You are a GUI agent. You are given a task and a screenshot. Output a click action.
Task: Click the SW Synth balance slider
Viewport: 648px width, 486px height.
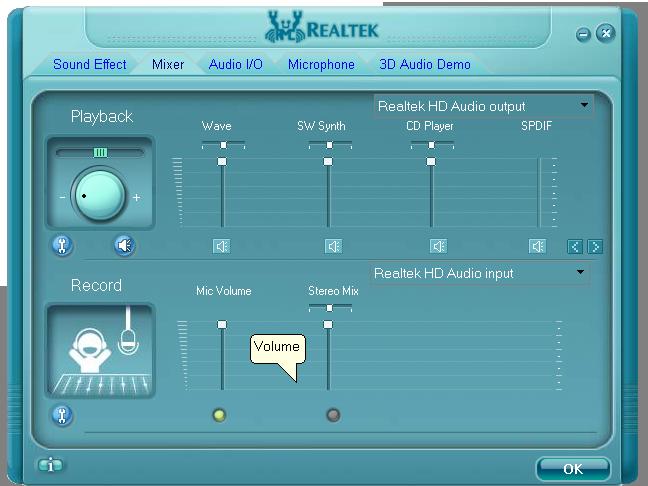pyautogui.click(x=330, y=145)
